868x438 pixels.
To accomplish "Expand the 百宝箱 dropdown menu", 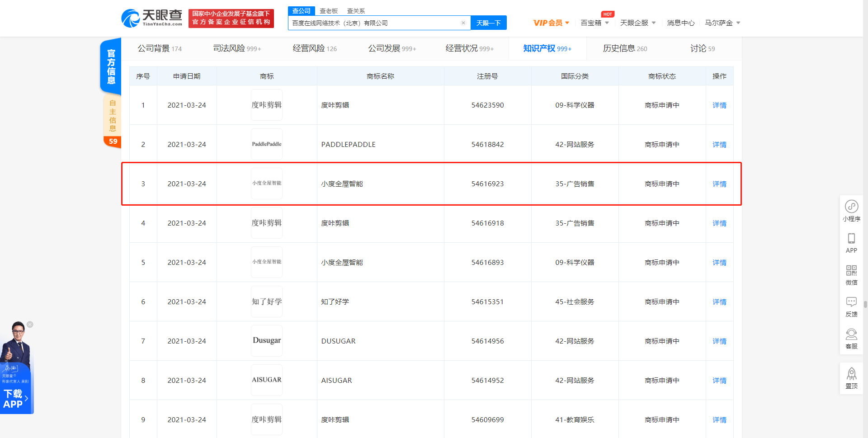I will pos(595,23).
